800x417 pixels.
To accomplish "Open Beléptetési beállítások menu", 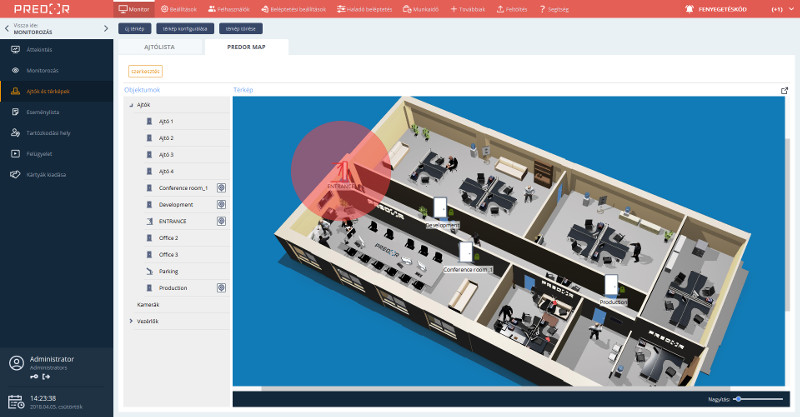I will 293,9.
